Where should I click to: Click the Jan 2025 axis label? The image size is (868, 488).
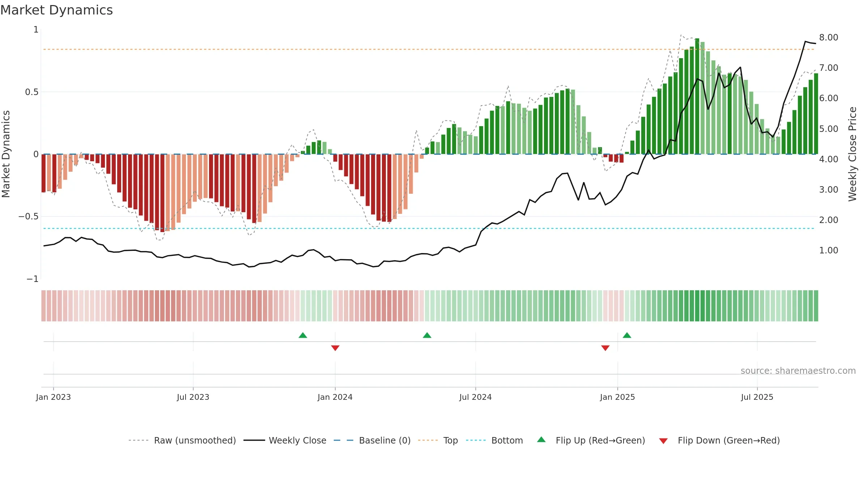tap(618, 397)
